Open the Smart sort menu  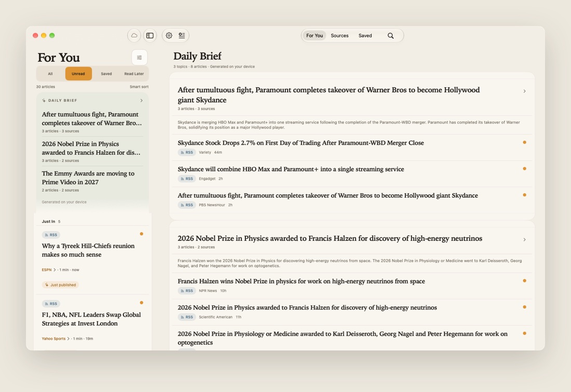click(x=139, y=87)
